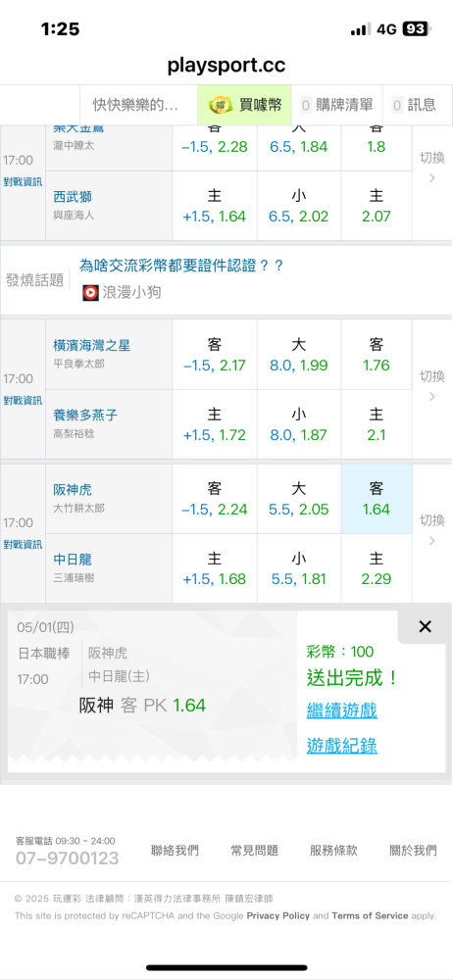Tap the cellular signal bars icon
The width and height of the screenshot is (453, 980).
click(x=361, y=29)
